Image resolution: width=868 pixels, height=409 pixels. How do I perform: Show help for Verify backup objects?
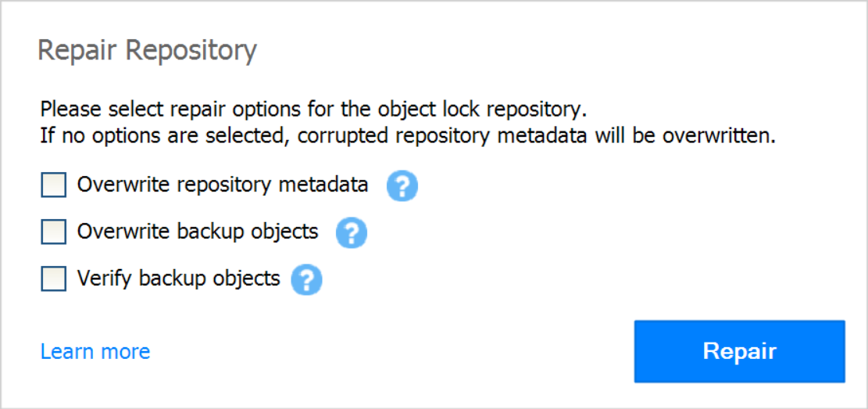click(x=307, y=278)
